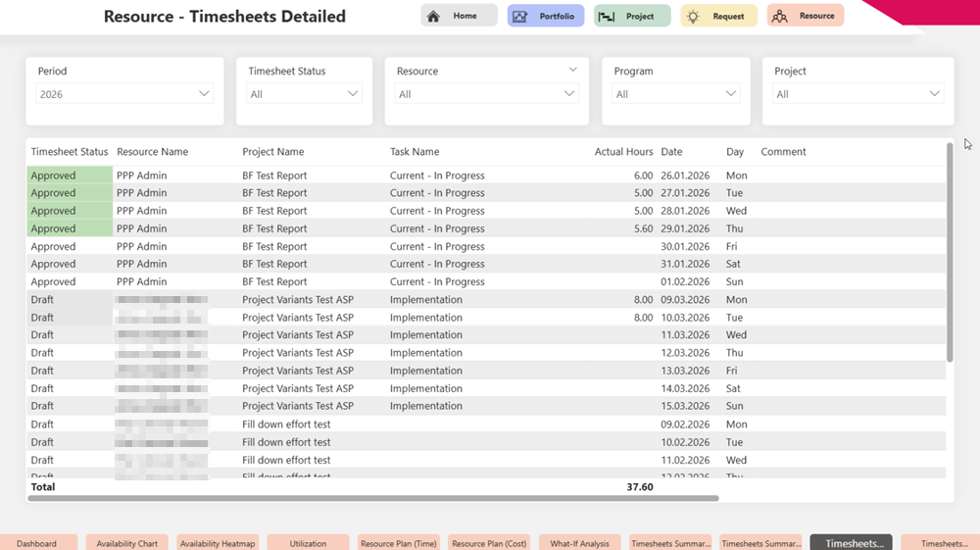
Task: Select the 5.60 actual hours cell
Action: tap(643, 228)
